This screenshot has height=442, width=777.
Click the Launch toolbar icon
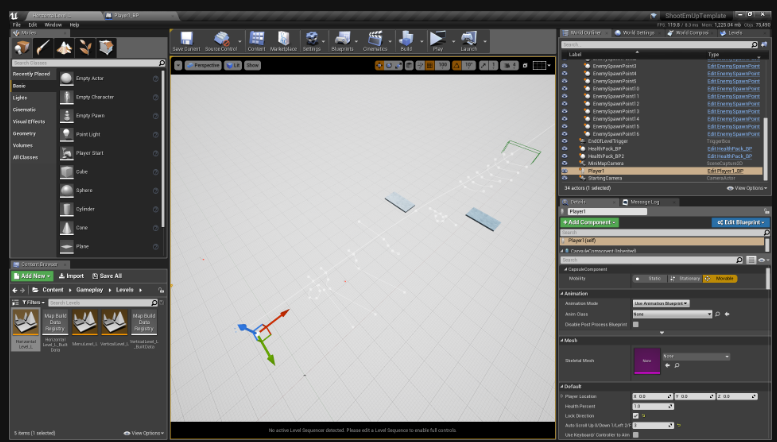(469, 41)
